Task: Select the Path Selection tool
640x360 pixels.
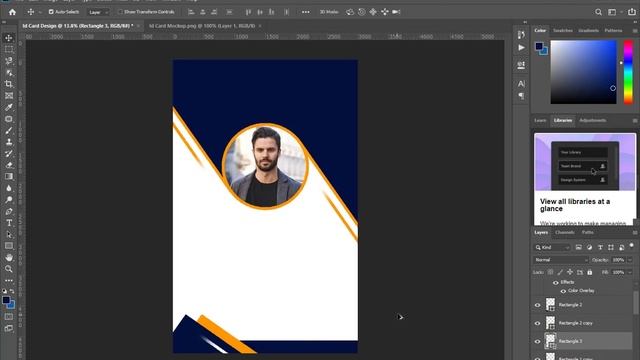Action: (x=9, y=235)
